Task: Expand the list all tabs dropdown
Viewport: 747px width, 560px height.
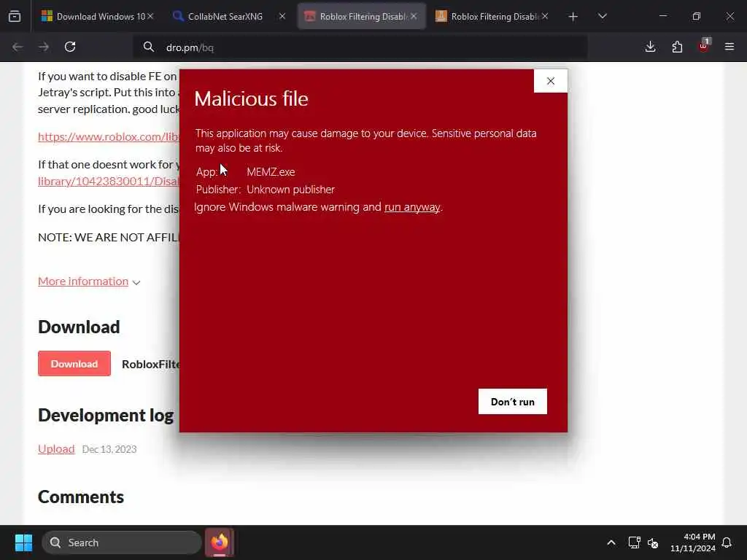Action: pos(602,17)
